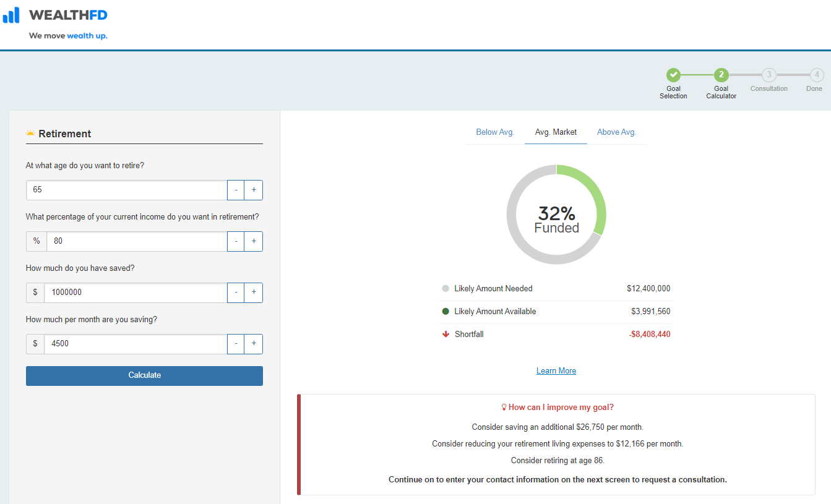The width and height of the screenshot is (831, 504).
Task: Increase monthly saving with plus button
Action: click(x=254, y=344)
